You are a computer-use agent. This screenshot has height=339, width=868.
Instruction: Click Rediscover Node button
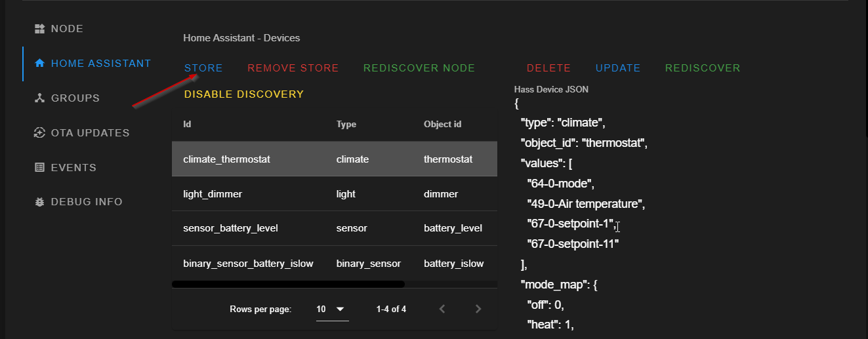point(419,68)
